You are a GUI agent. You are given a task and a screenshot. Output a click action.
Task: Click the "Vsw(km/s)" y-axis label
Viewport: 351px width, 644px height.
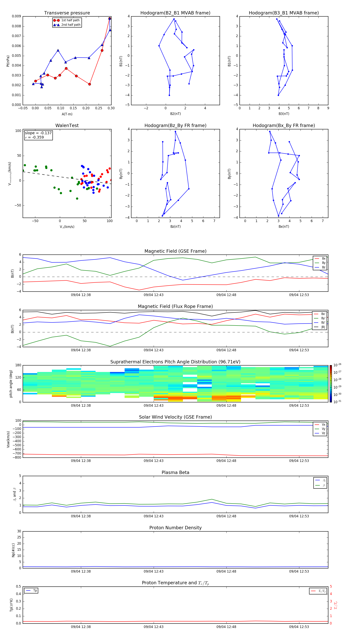(8, 439)
